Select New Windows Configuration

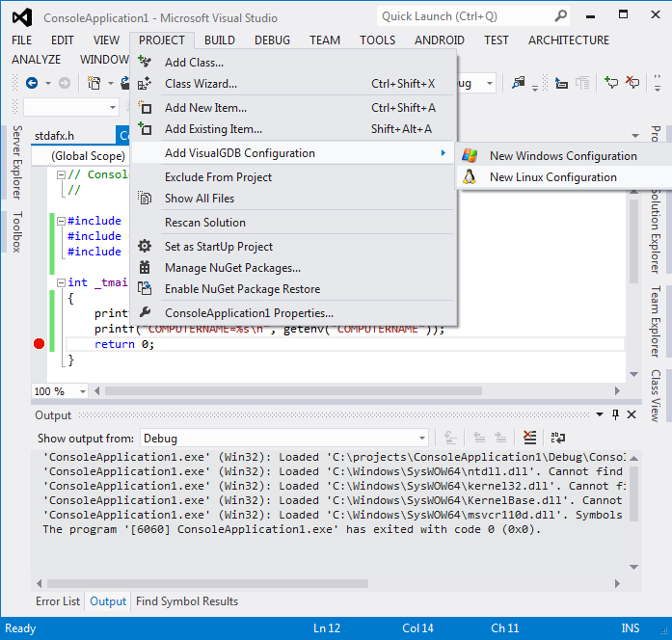click(x=564, y=156)
